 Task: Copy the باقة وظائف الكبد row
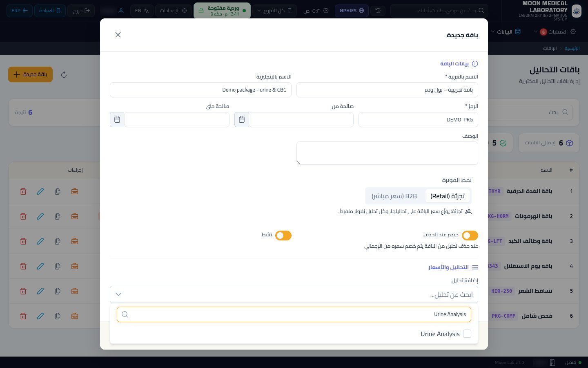58,241
